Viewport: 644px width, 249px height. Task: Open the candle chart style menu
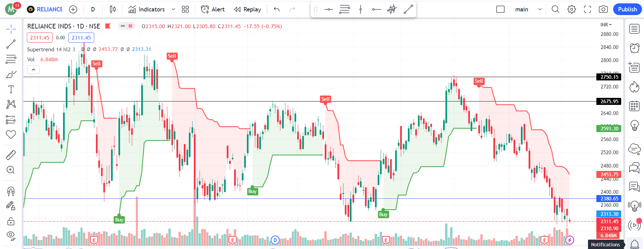coord(113,9)
